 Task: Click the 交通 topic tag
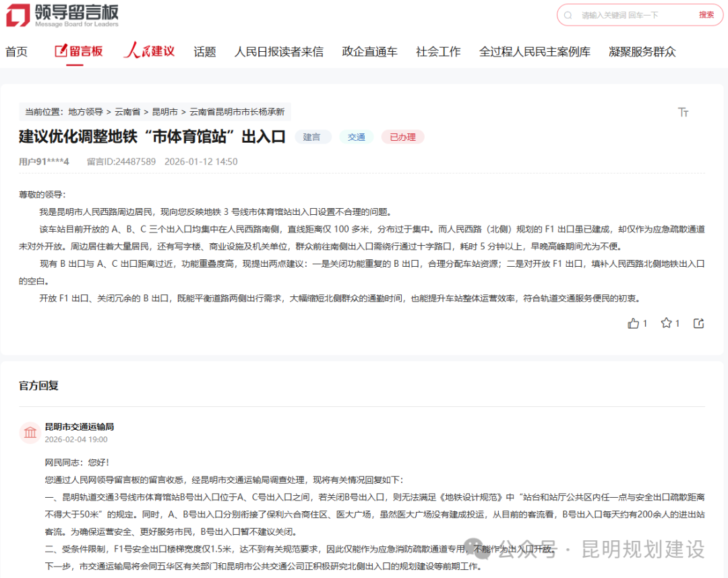pyautogui.click(x=356, y=137)
